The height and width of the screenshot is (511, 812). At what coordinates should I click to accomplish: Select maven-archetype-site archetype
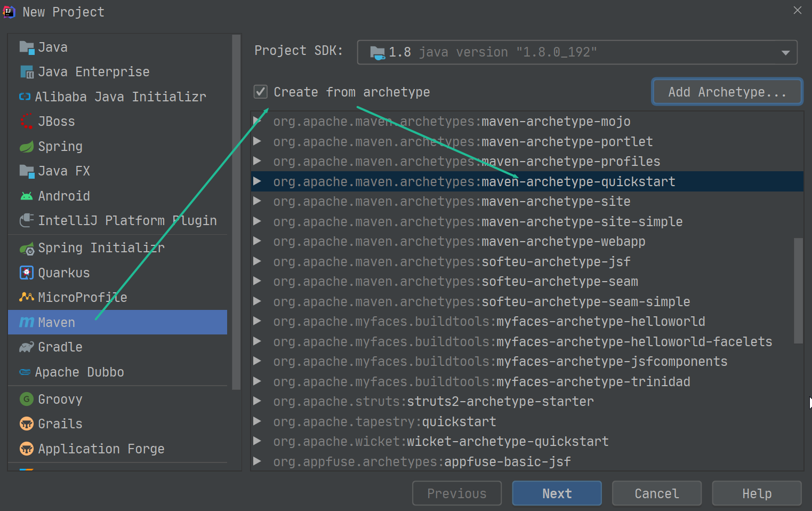tap(527, 202)
